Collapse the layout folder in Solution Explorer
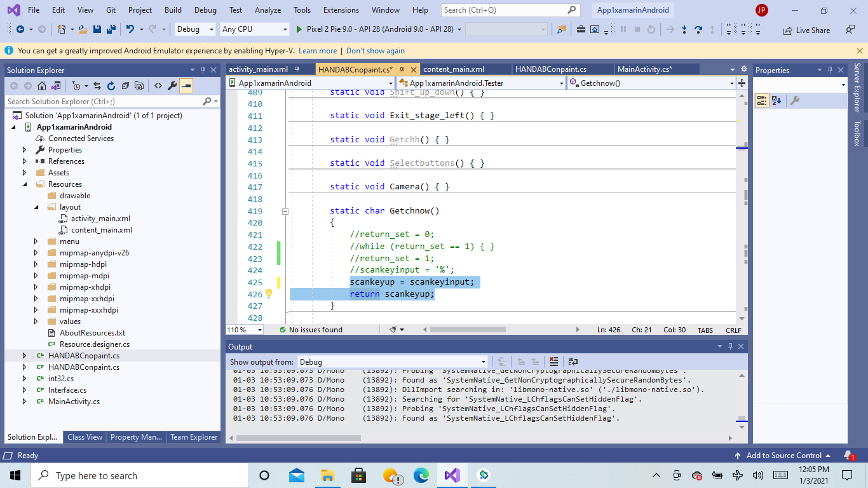Screen dimensions: 868x488 tap(36, 207)
